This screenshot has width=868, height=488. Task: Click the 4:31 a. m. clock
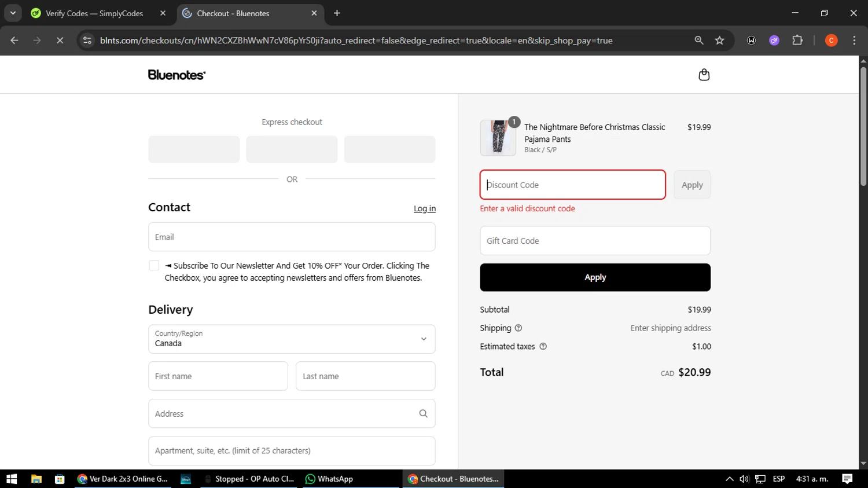pos(812,479)
